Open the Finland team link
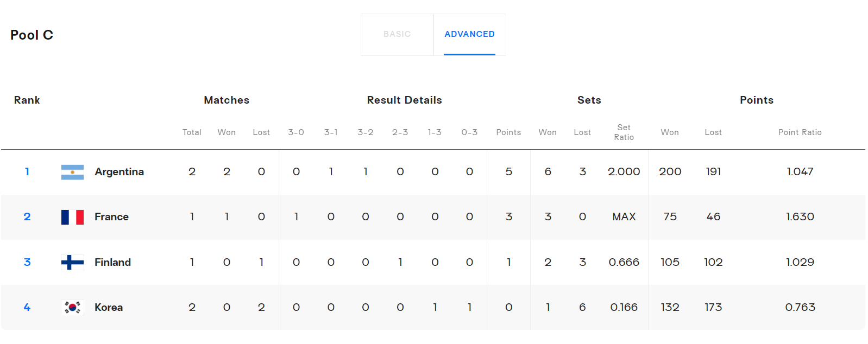868x344 pixels. coord(112,263)
